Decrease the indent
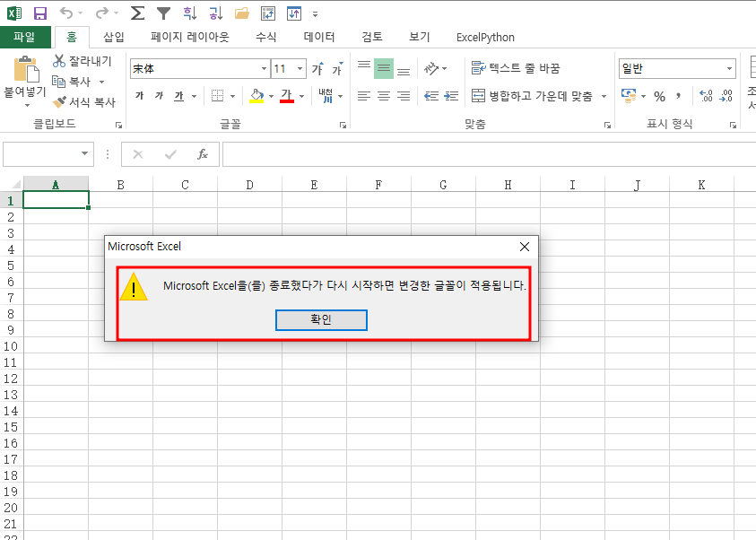The width and height of the screenshot is (756, 540). pos(431,96)
